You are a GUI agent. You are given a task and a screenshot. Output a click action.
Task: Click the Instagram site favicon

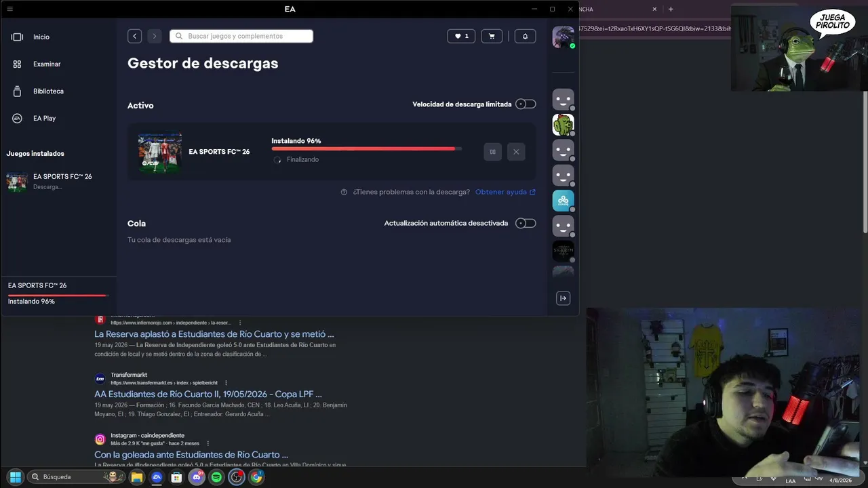pyautogui.click(x=100, y=439)
